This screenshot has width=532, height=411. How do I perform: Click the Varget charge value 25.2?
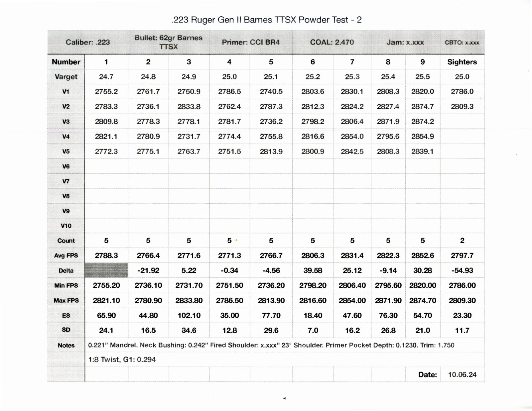pyautogui.click(x=313, y=77)
